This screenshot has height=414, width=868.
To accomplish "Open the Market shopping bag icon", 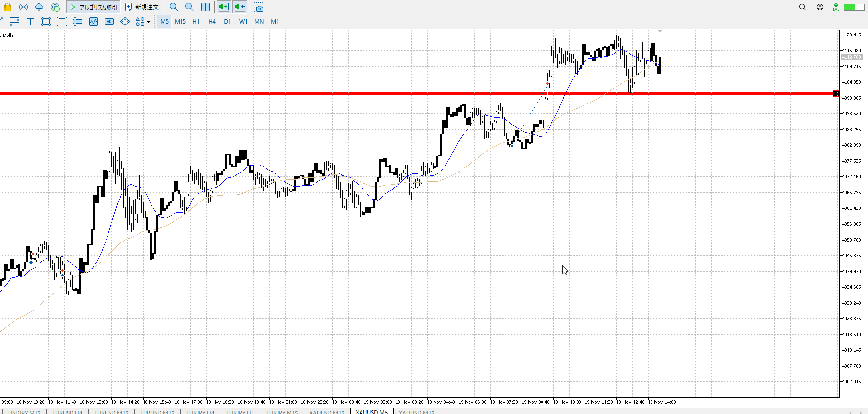I will 7,7.
